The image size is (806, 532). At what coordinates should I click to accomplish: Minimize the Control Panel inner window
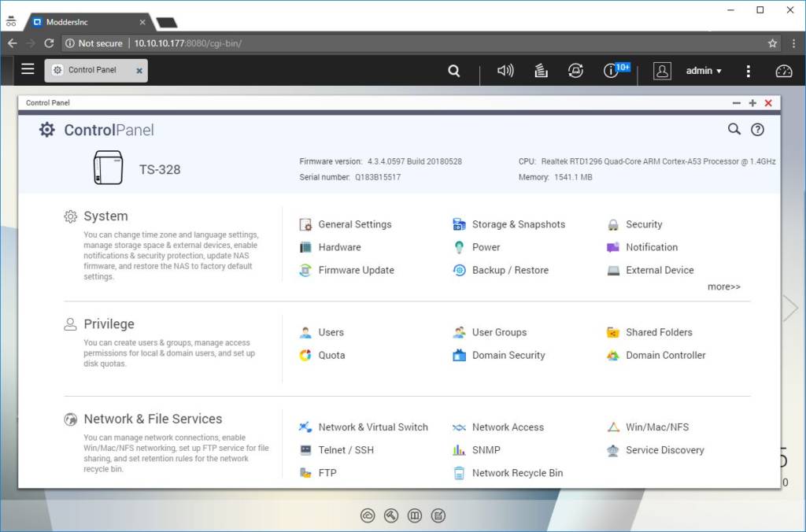point(737,103)
